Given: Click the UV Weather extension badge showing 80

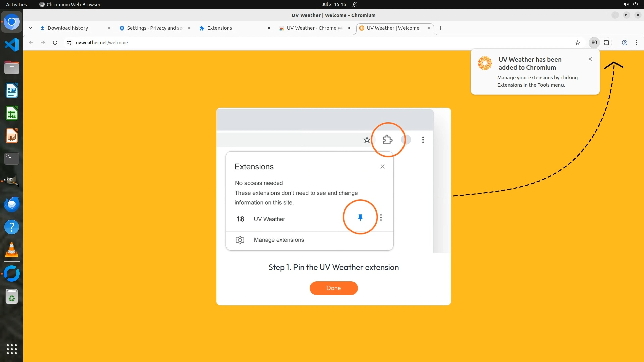Looking at the screenshot, I should pos(594,43).
